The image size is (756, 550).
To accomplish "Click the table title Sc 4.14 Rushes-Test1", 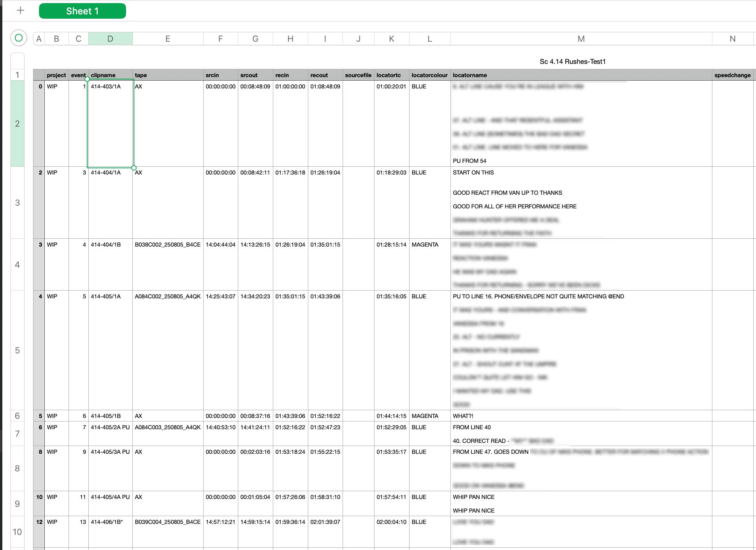I will (572, 62).
